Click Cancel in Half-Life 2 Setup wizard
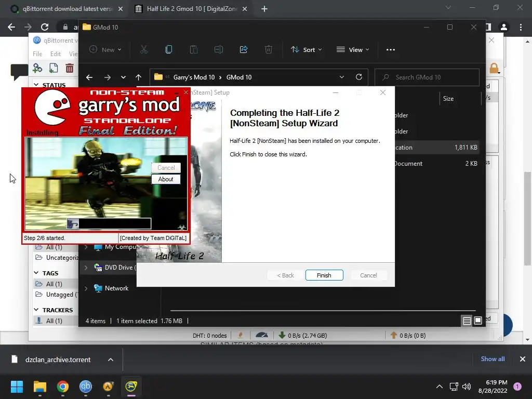This screenshot has width=532, height=399. click(x=368, y=275)
